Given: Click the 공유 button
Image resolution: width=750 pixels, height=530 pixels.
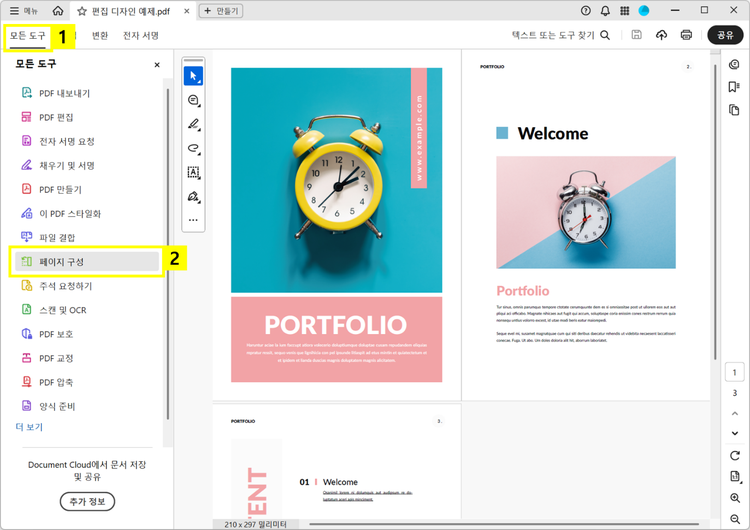Looking at the screenshot, I should [725, 35].
